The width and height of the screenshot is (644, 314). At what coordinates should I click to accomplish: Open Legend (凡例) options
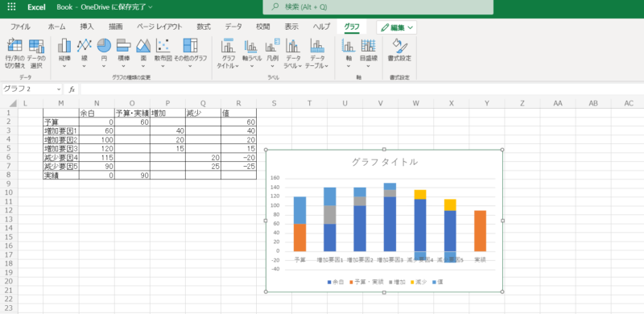[x=273, y=54]
